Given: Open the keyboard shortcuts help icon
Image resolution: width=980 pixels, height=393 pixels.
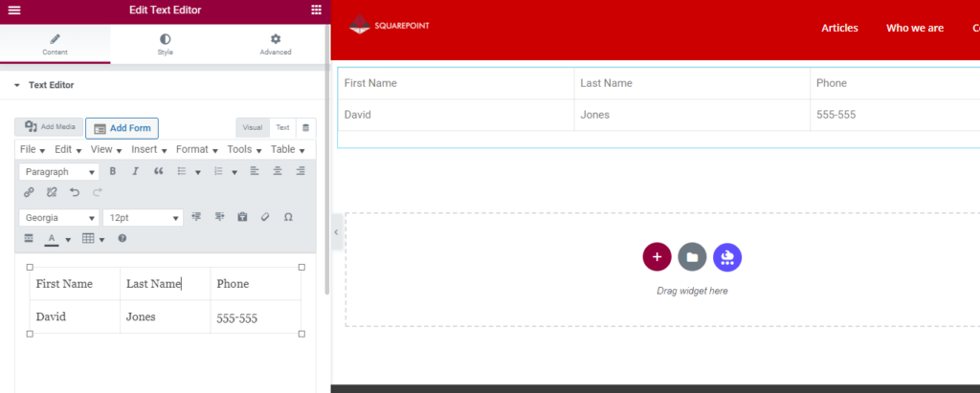Looking at the screenshot, I should point(122,238).
